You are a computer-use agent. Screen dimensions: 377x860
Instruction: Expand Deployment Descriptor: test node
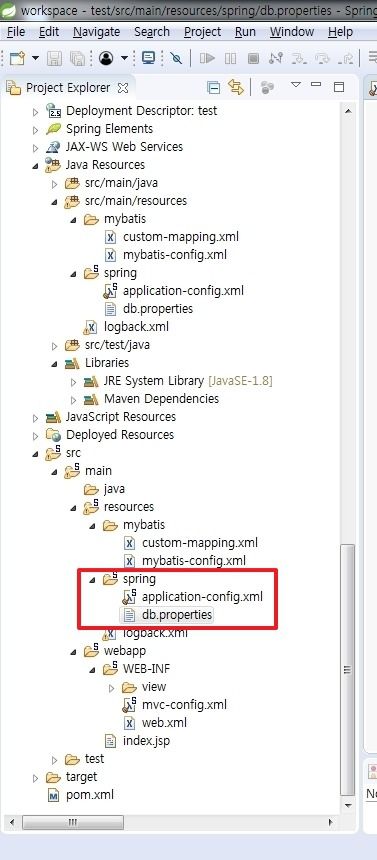click(36, 111)
